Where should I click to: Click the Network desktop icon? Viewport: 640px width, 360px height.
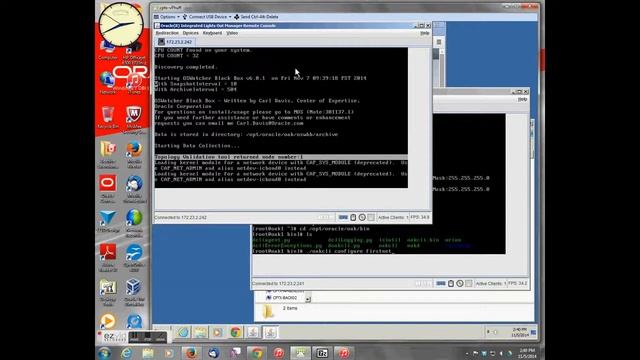(107, 83)
